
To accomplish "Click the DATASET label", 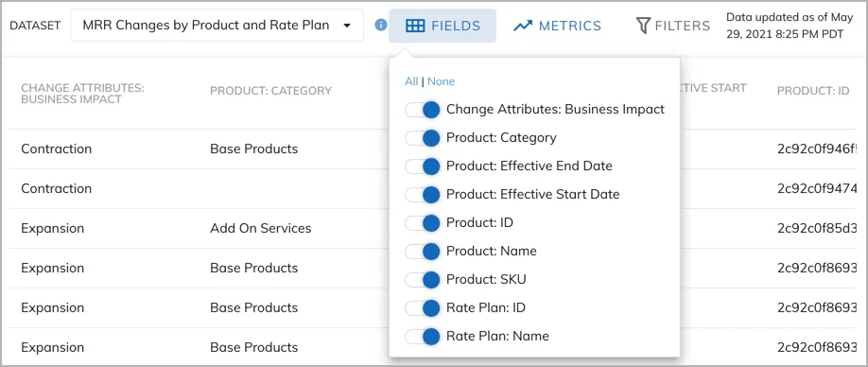I will click(x=35, y=26).
